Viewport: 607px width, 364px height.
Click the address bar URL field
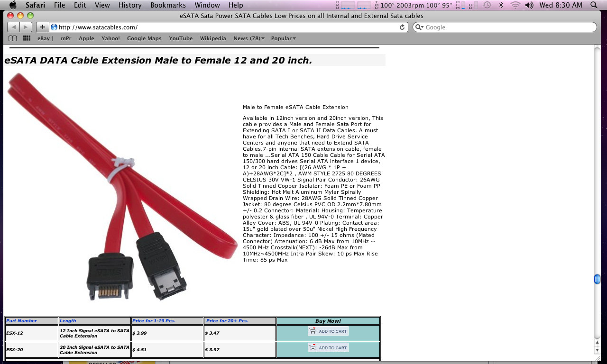pos(229,27)
